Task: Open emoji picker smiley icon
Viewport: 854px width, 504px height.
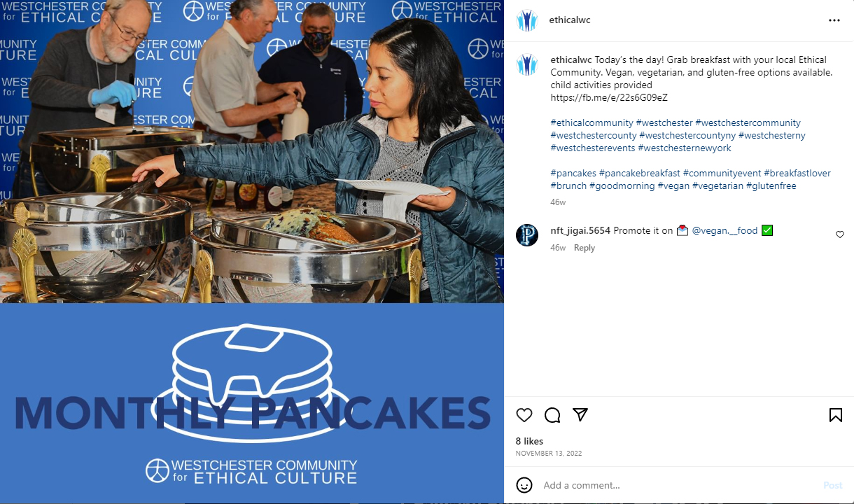Action: point(524,485)
